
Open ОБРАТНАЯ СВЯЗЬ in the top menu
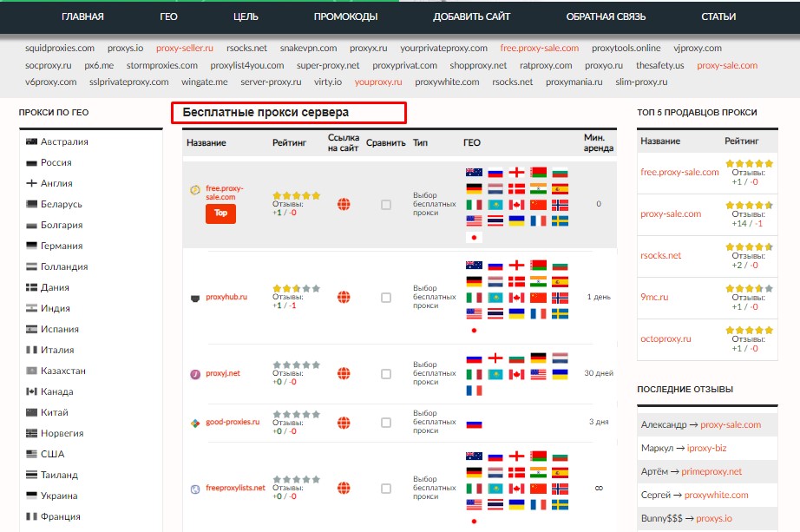(607, 16)
